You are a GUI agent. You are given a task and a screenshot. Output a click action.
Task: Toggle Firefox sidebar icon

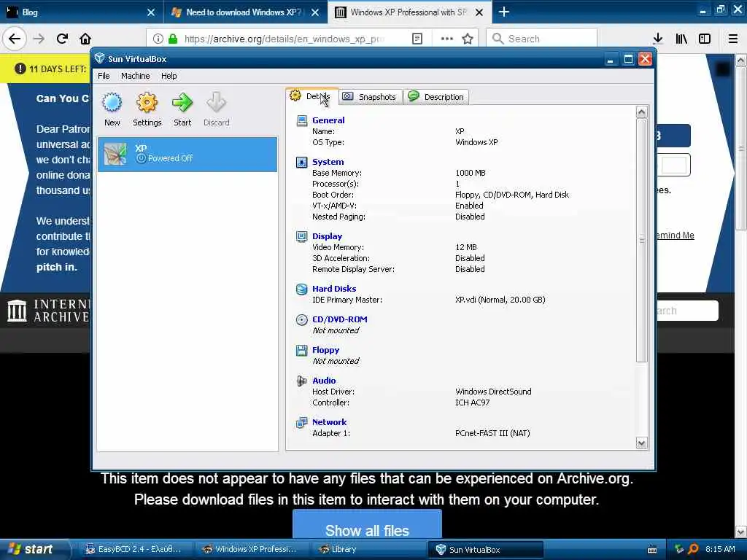pyautogui.click(x=705, y=39)
